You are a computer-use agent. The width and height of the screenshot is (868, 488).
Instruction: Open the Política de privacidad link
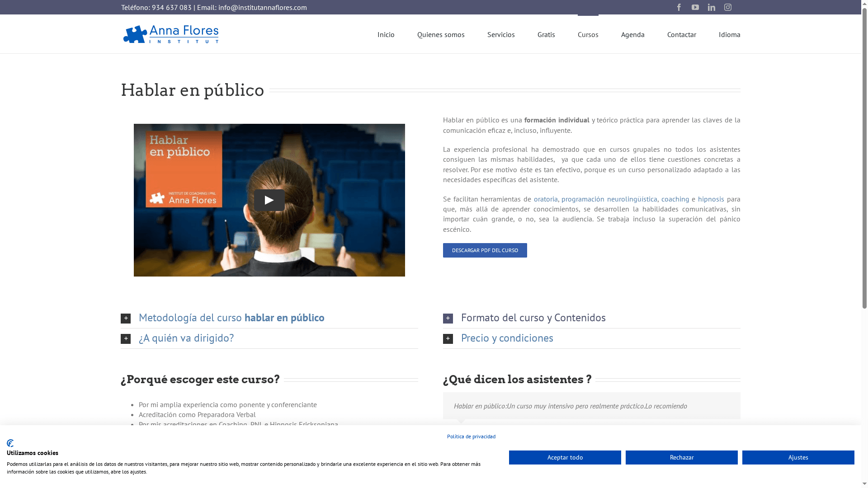pyautogui.click(x=471, y=436)
